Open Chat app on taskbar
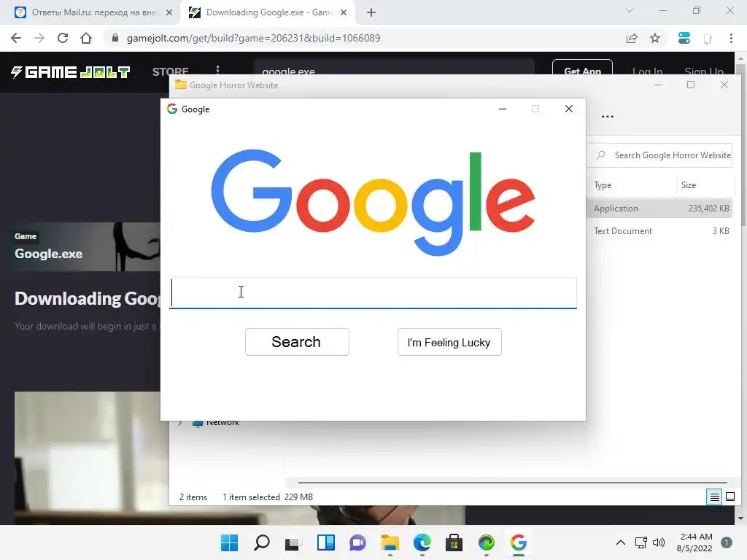Screen dimensions: 747x560 (x=357, y=542)
